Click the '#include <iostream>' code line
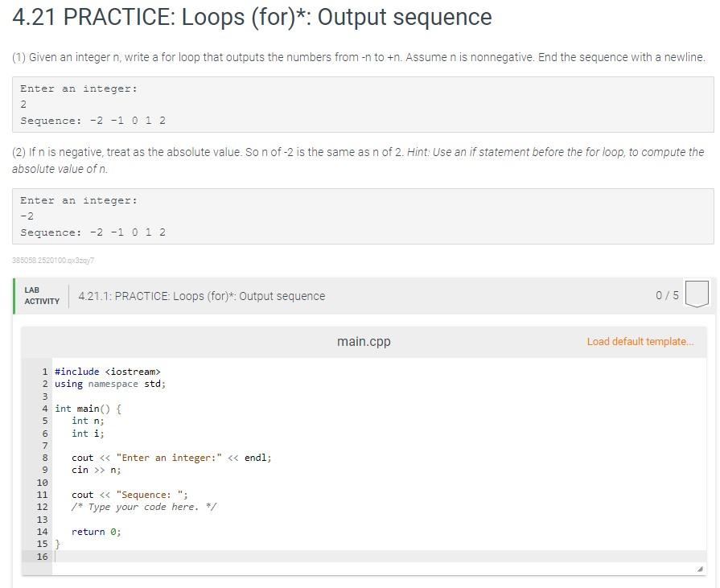720x588 pixels. (x=108, y=372)
